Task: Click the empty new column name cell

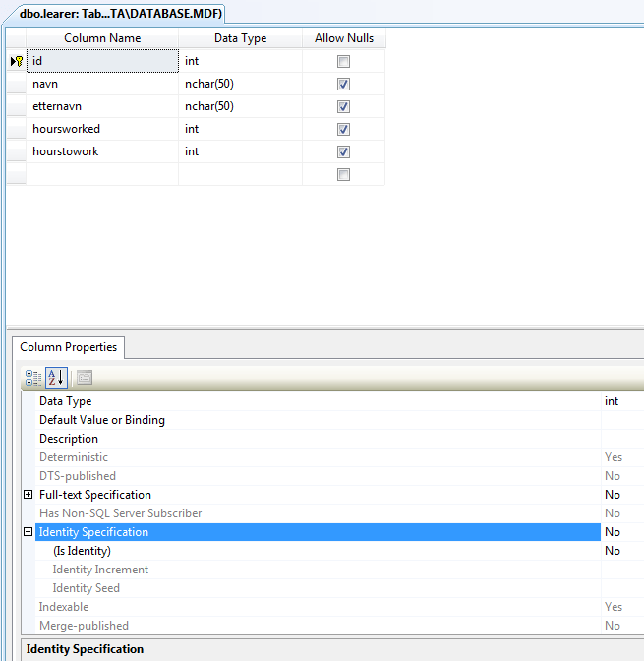Action: [102, 174]
